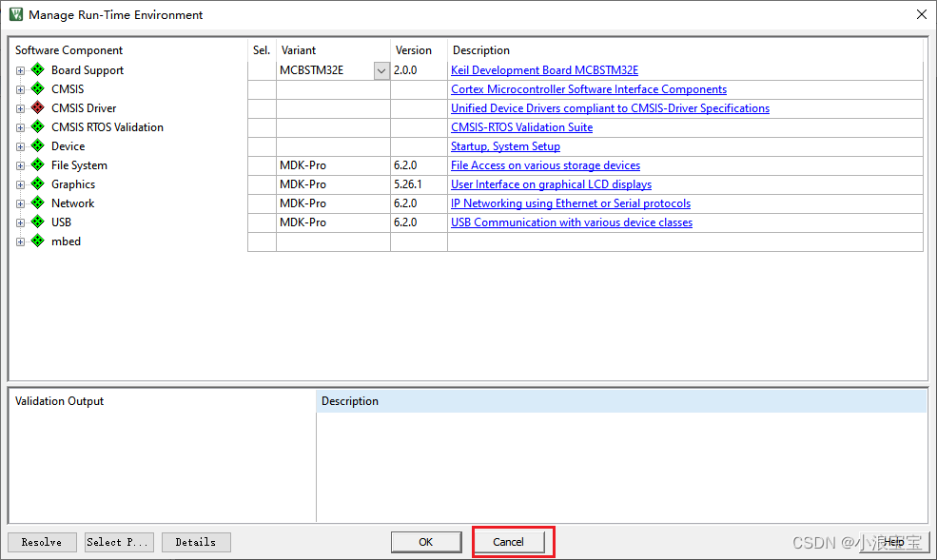The image size is (937, 560).
Task: Click the Graphics component diamond icon
Action: [38, 183]
